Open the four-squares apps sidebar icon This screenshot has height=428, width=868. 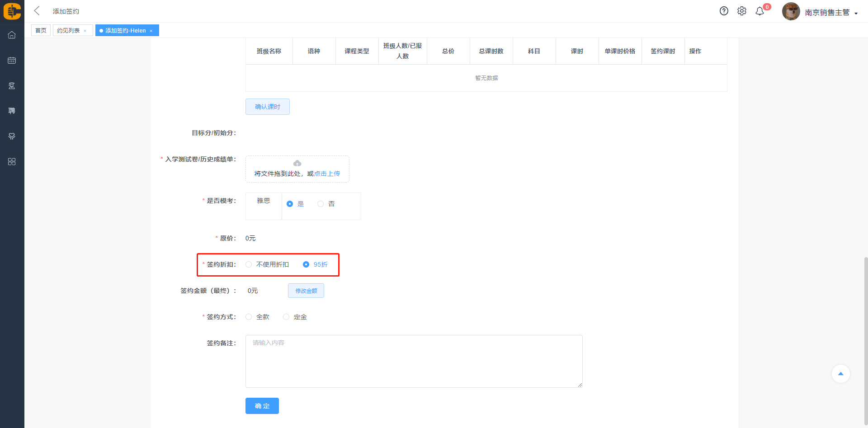click(12, 162)
